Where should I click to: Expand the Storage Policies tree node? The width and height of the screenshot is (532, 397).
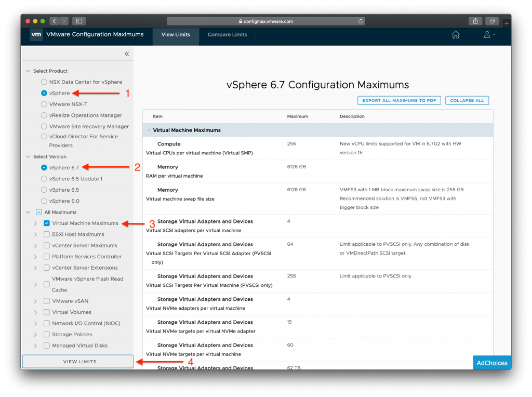[x=35, y=335]
